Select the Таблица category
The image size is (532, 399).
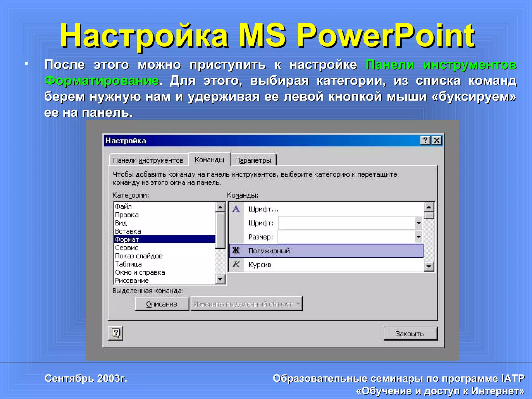[165, 264]
